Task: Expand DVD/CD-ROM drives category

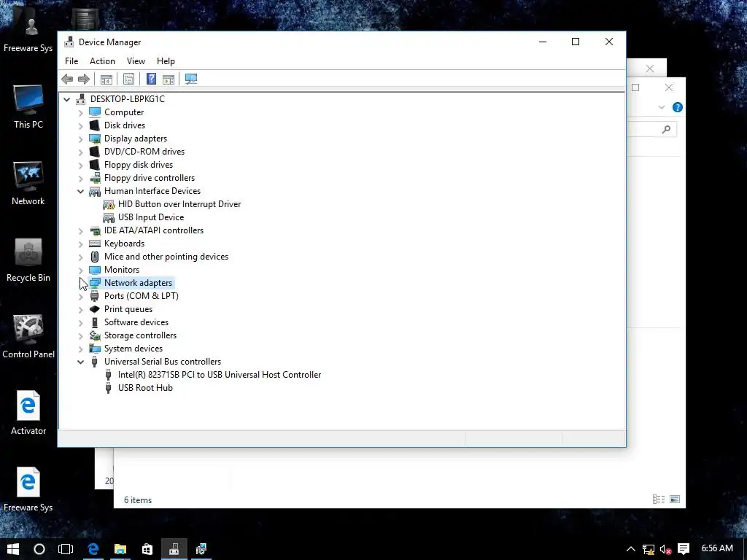Action: pyautogui.click(x=80, y=152)
